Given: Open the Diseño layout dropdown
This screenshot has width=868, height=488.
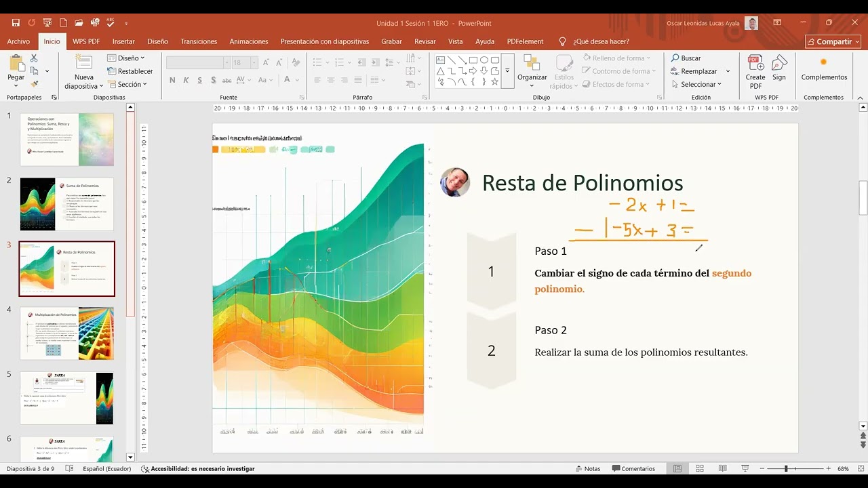Looking at the screenshot, I should point(126,58).
